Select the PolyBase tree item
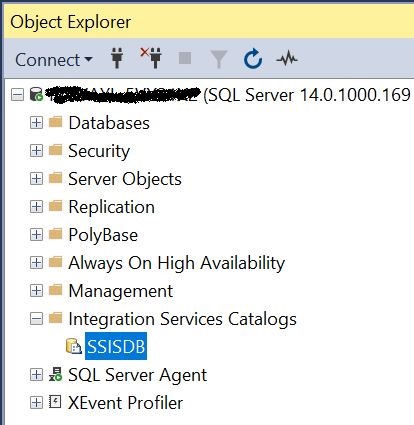The image size is (414, 425). click(103, 235)
